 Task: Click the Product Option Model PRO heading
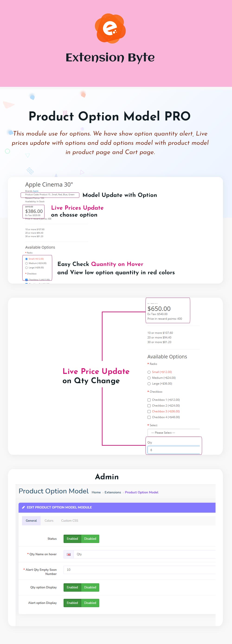[x=110, y=117]
